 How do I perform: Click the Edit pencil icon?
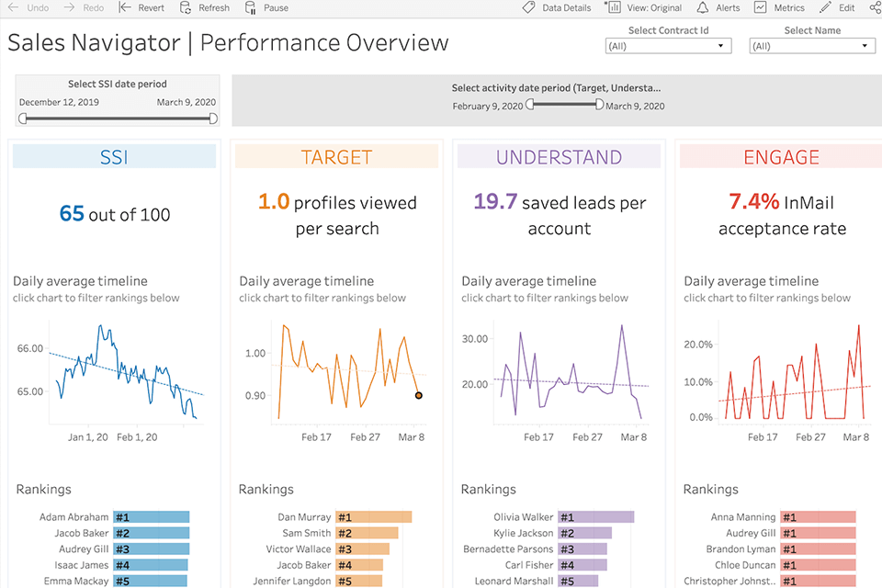pos(825,7)
